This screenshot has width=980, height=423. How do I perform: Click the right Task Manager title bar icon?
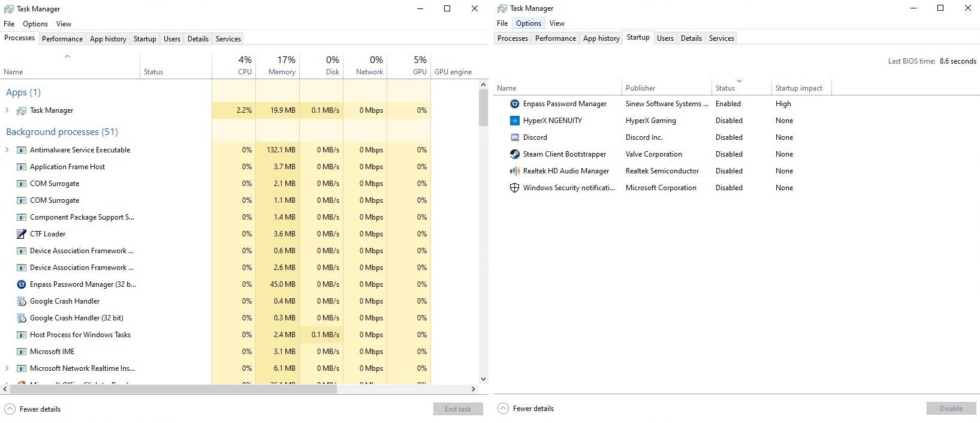[x=502, y=8]
